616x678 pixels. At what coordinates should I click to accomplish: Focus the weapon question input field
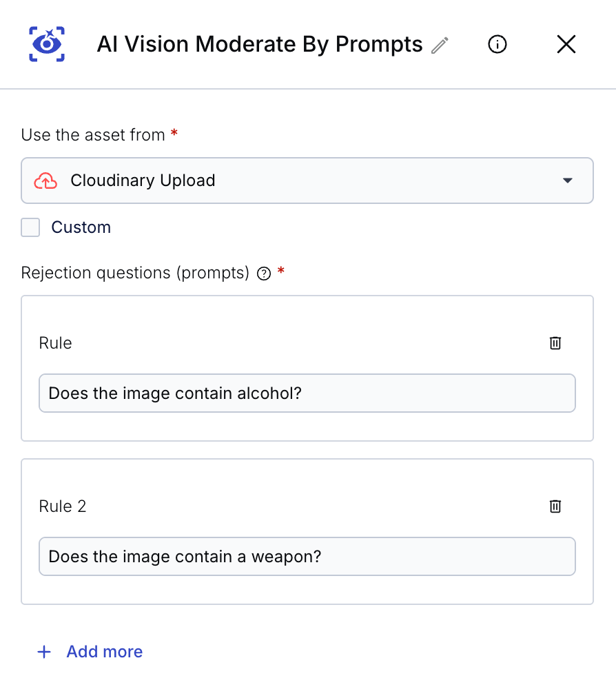pos(307,557)
